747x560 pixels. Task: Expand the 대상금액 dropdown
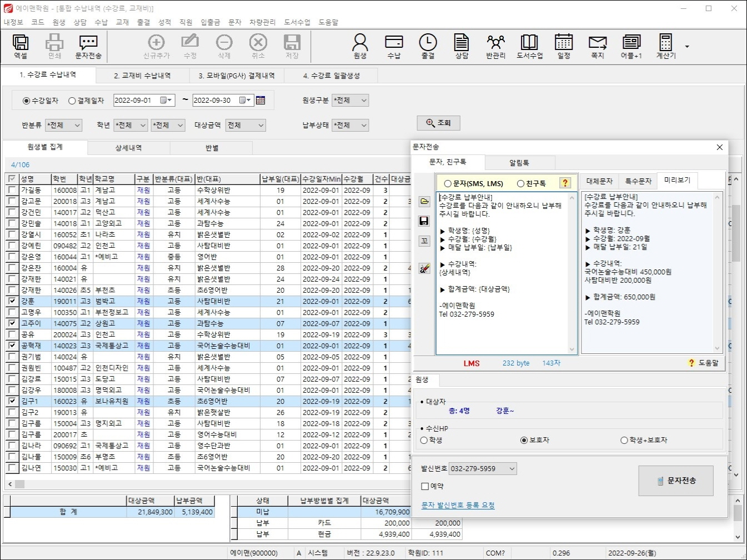pos(261,126)
